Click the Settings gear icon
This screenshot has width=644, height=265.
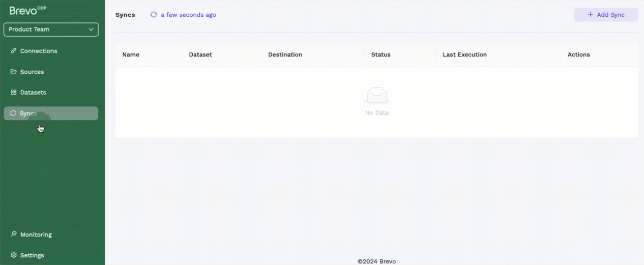14,255
